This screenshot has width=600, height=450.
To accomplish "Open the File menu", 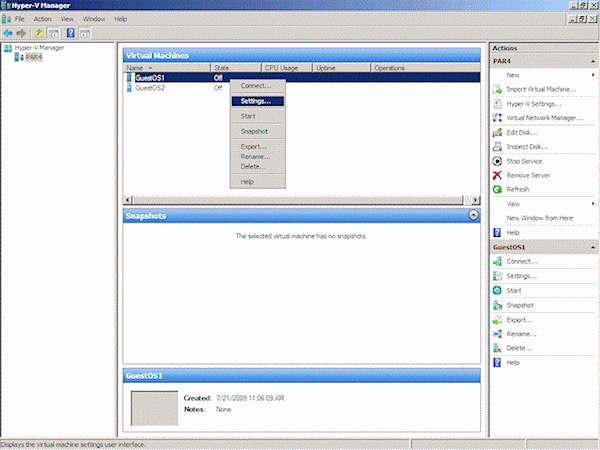I will pos(19,19).
